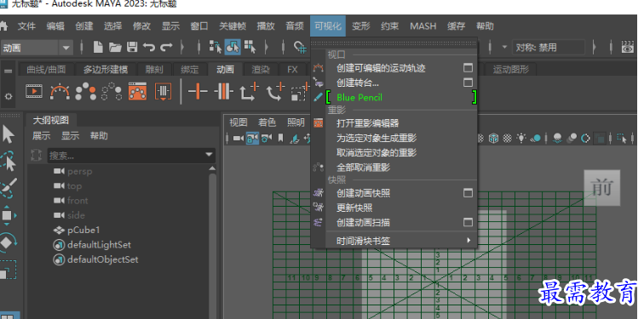Click the Unghost Selected shelf icon

[x=112, y=91]
